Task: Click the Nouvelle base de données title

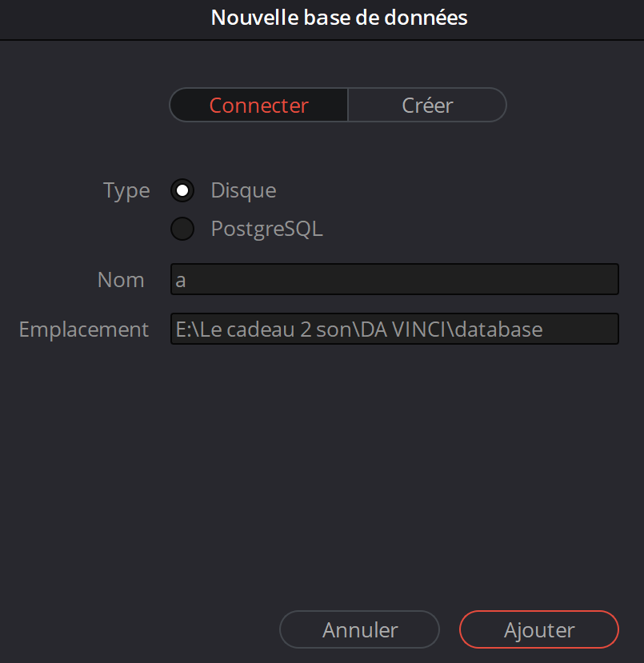Action: click(338, 18)
